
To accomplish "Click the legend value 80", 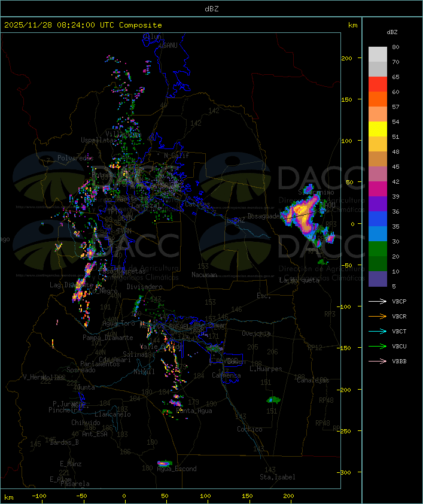I will click(x=395, y=47).
